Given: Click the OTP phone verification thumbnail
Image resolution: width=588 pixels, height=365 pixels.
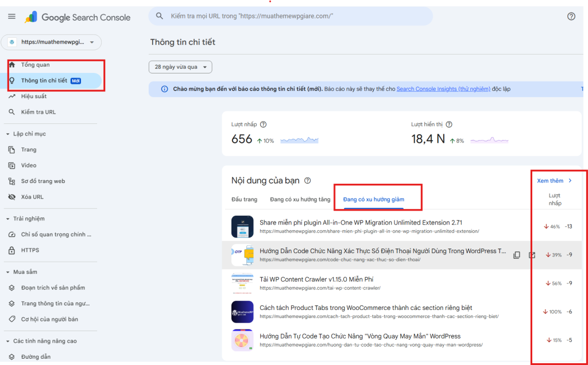Looking at the screenshot, I should (x=242, y=255).
